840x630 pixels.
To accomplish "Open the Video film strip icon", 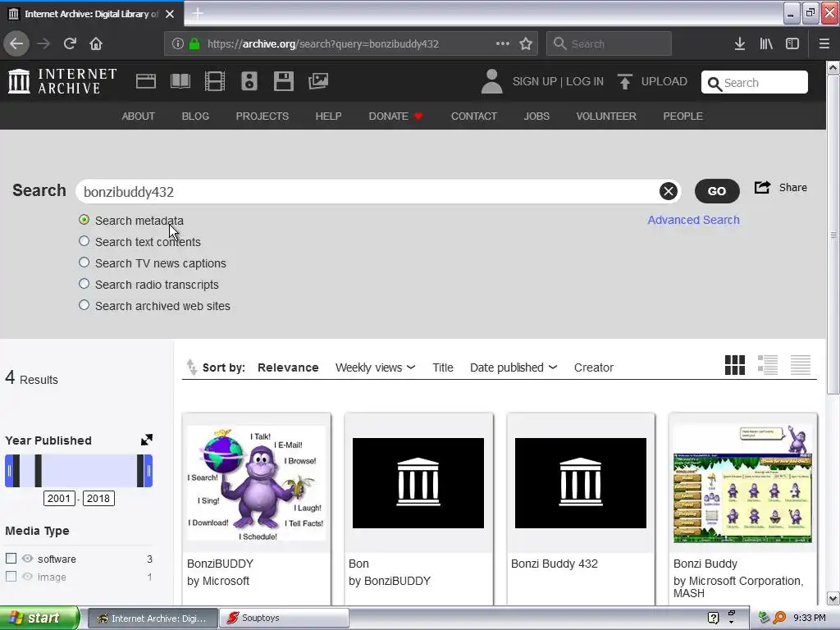I will [215, 81].
